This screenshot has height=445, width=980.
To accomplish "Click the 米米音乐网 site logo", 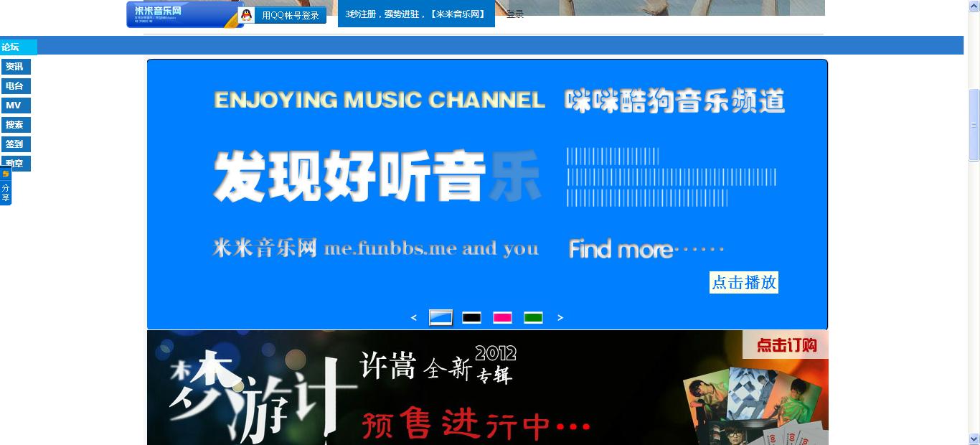I will pos(184,14).
